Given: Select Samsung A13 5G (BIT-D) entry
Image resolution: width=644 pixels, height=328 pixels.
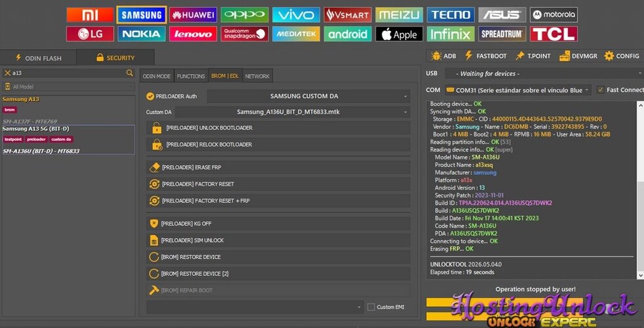Looking at the screenshot, I should coord(68,140).
